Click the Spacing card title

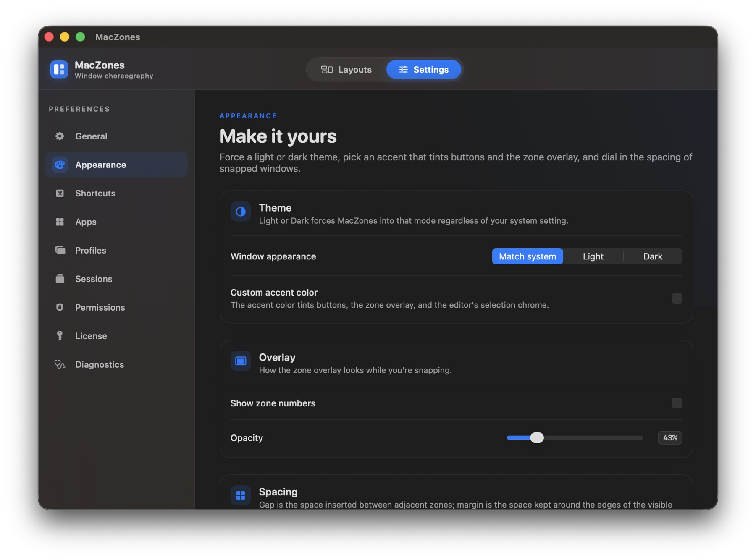278,492
